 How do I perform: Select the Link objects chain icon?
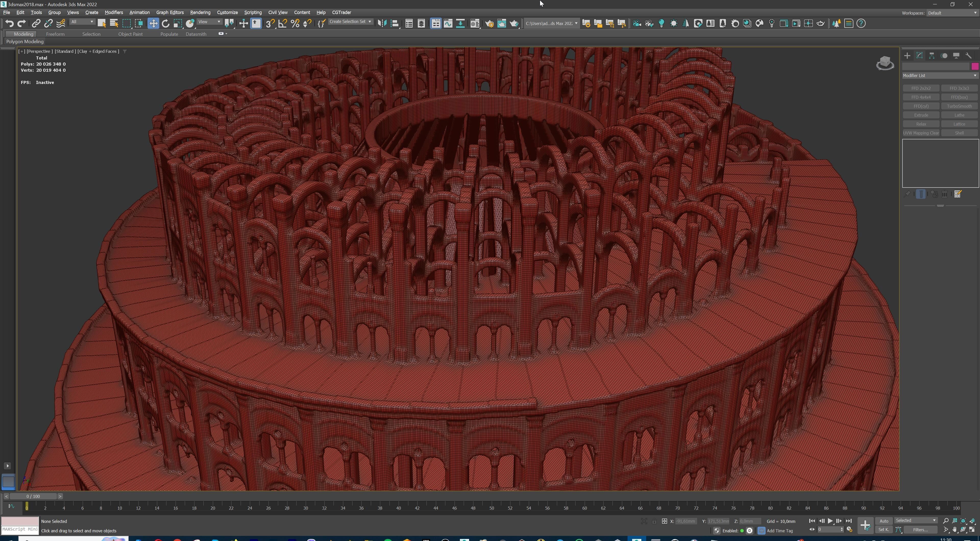click(x=36, y=23)
